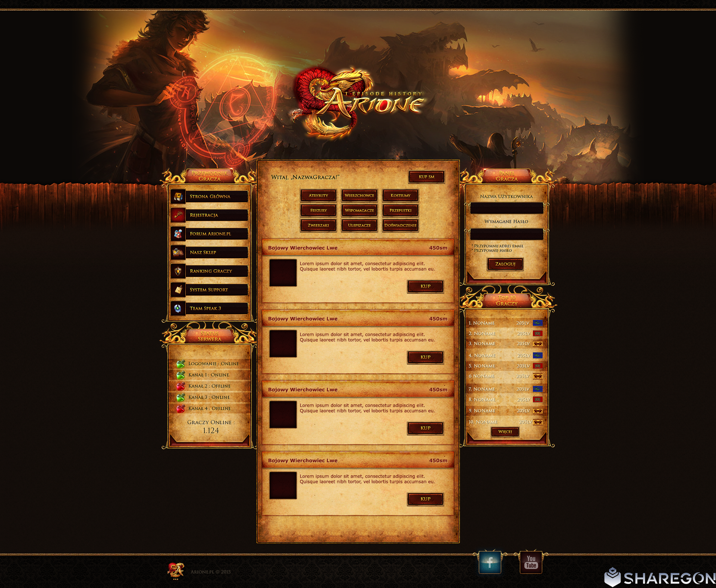This screenshot has width=716, height=588.
Task: Click the map icon beside Nasz Sklep
Action: coord(178,252)
